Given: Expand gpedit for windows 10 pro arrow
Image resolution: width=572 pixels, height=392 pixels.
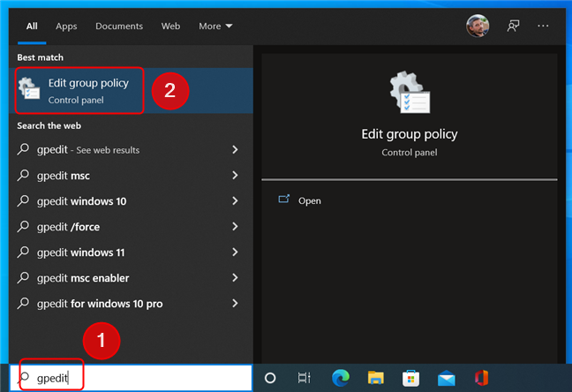Looking at the screenshot, I should 236,304.
